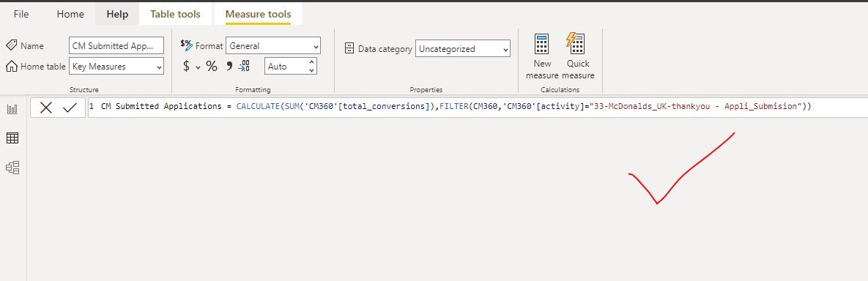The image size is (868, 281).
Task: Cancel formula with X button
Action: tap(46, 108)
